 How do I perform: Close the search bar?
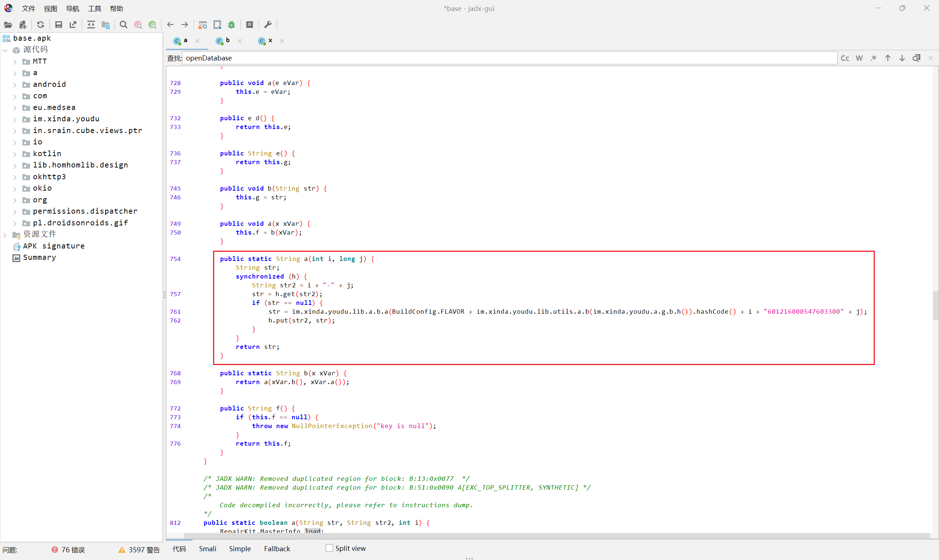(x=931, y=58)
